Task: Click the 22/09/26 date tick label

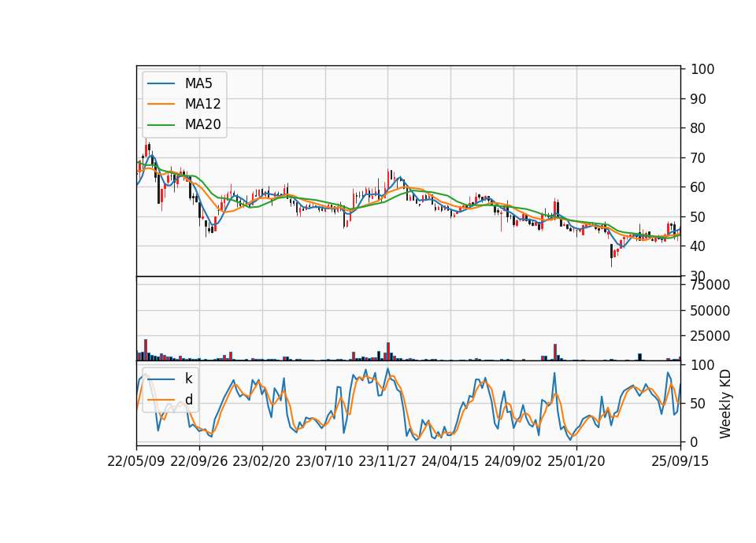Action: [199, 461]
